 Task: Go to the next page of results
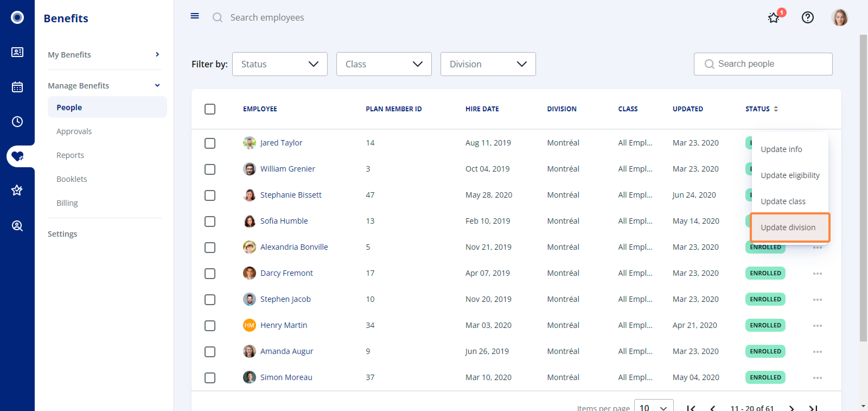point(792,408)
